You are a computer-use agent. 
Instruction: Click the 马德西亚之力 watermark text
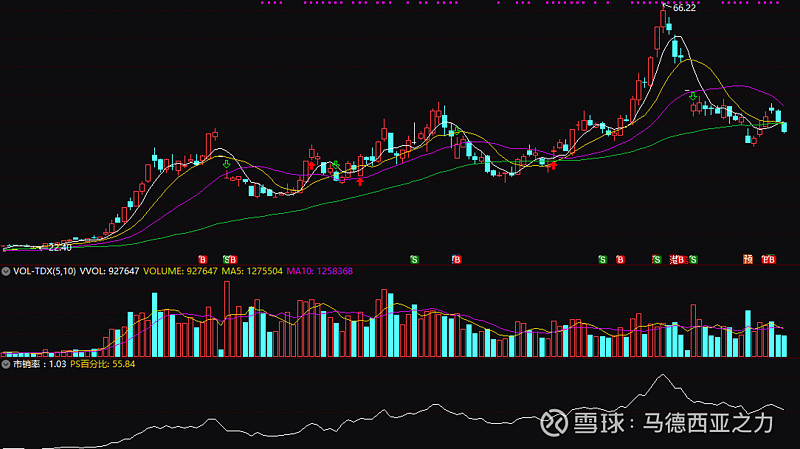(708, 423)
